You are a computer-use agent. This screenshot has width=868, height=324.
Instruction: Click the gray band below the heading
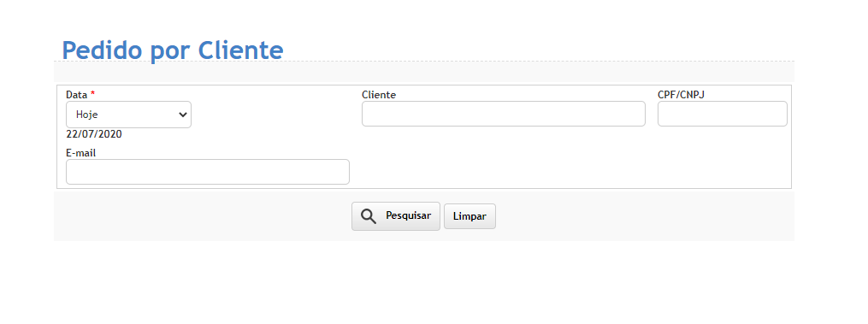coord(424,72)
